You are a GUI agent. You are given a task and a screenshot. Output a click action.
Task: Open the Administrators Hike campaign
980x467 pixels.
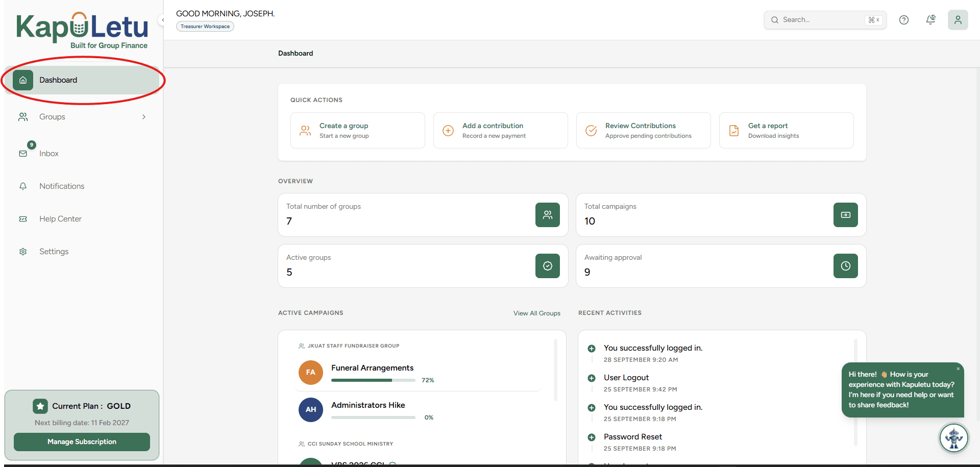pyautogui.click(x=368, y=405)
